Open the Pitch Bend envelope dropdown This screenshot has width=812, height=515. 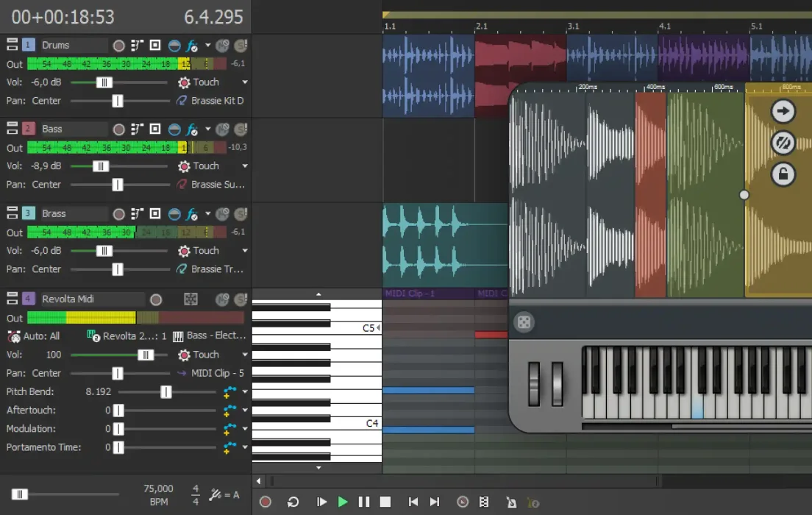(x=245, y=392)
